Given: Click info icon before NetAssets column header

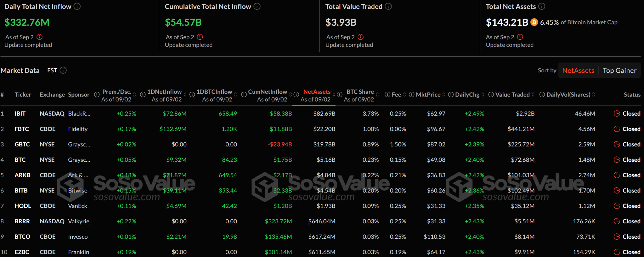Looking at the screenshot, I should [296, 94].
